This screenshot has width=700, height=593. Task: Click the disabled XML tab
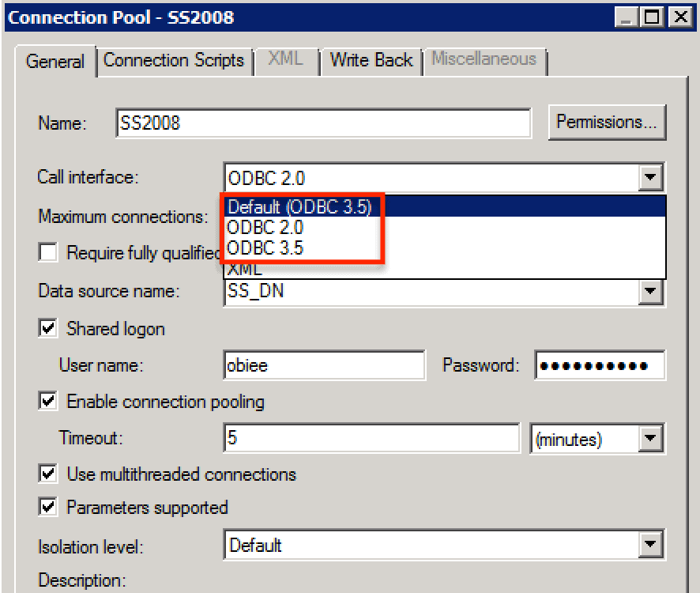(x=286, y=59)
